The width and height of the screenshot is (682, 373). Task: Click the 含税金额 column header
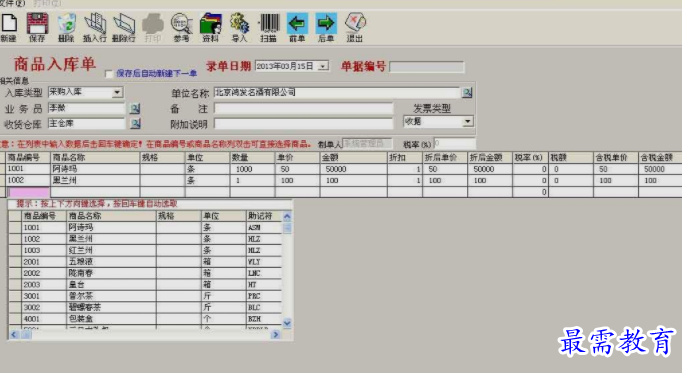660,157
